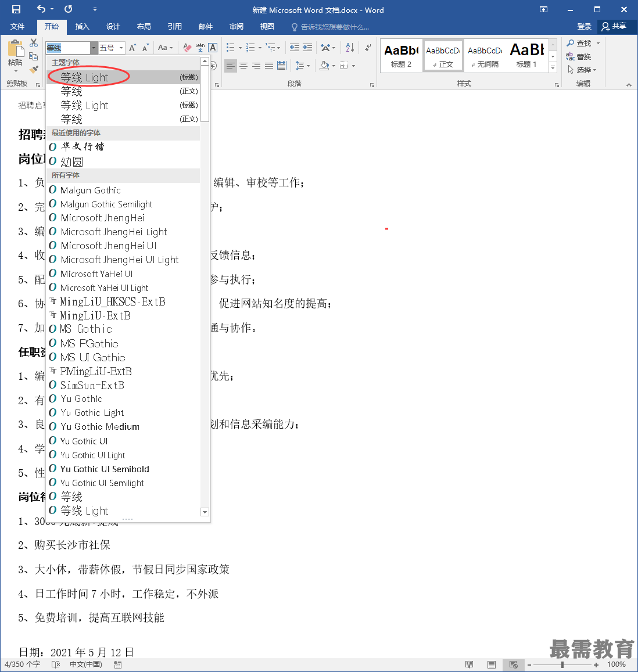This screenshot has height=672, width=638.
Task: Click the zoom slider handle
Action: [562, 664]
